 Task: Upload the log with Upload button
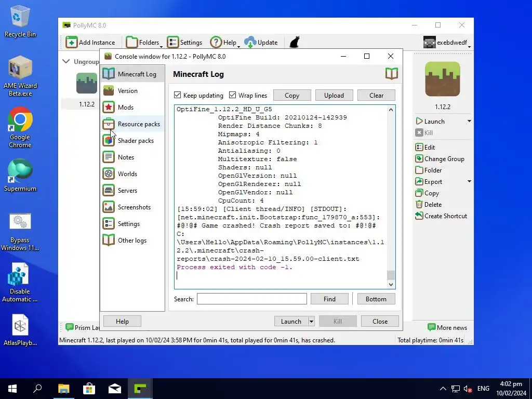point(334,96)
